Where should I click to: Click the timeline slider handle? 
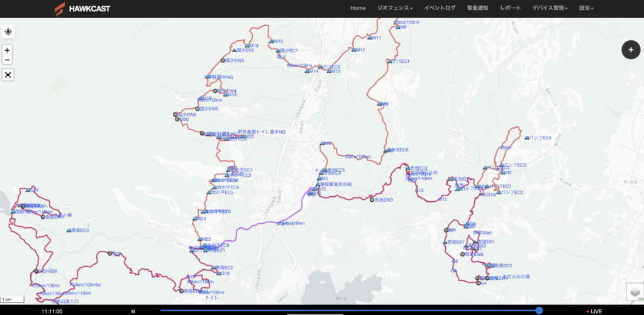[x=539, y=311]
